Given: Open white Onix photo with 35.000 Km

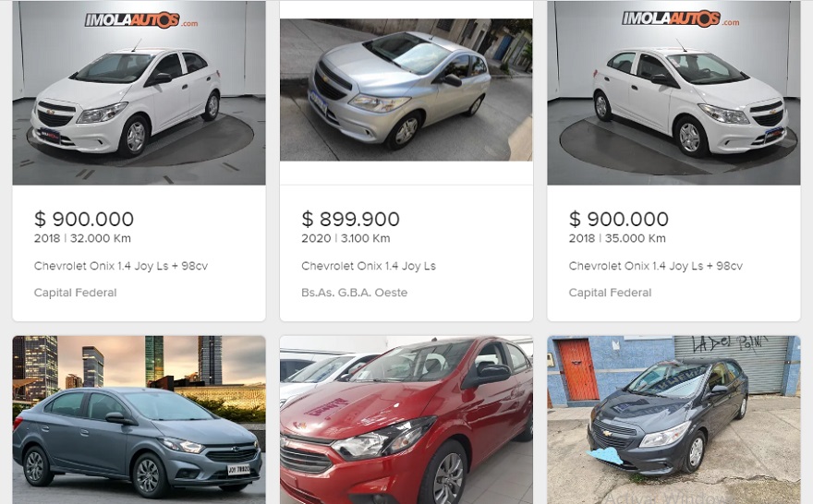Looking at the screenshot, I should pos(673,92).
